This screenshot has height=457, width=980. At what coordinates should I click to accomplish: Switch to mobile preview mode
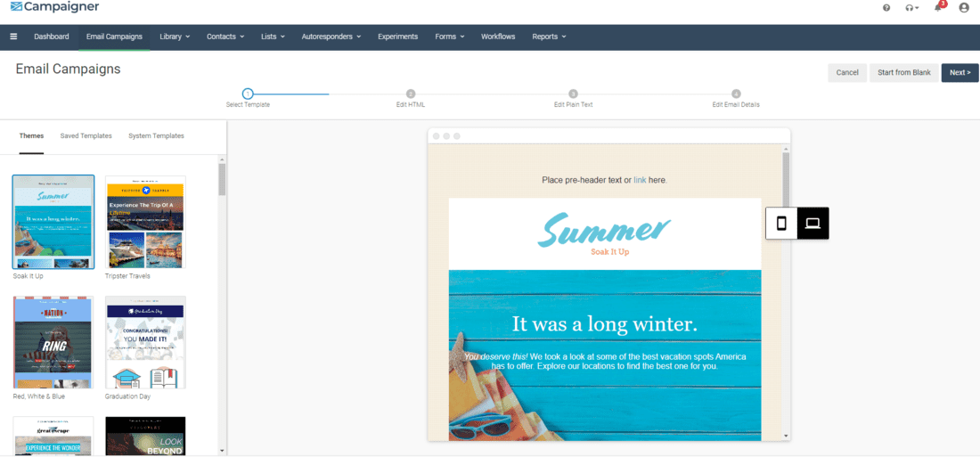tap(781, 224)
